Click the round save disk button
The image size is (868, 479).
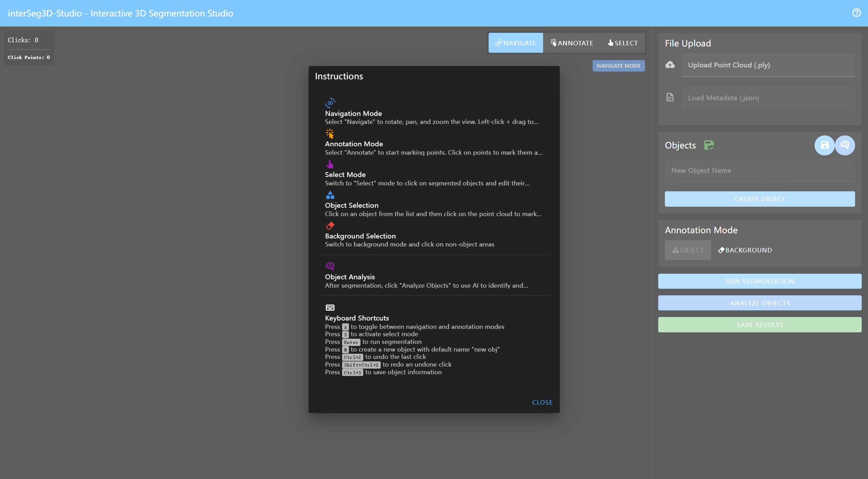coord(824,145)
